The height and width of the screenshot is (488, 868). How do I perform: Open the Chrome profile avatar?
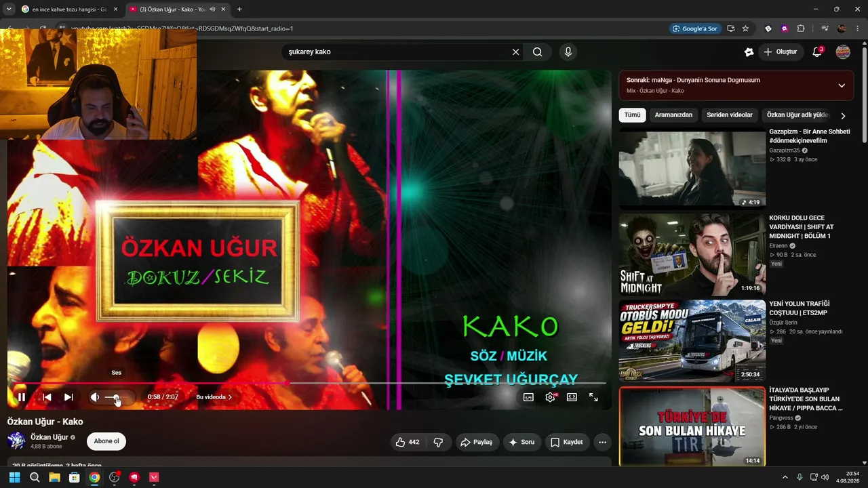(x=842, y=28)
